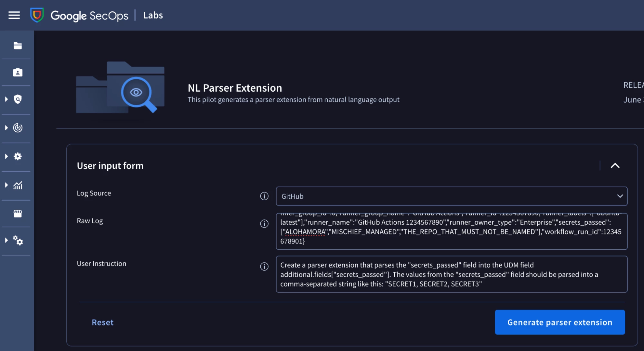Open the GitHub Log Source dropdown

click(451, 196)
